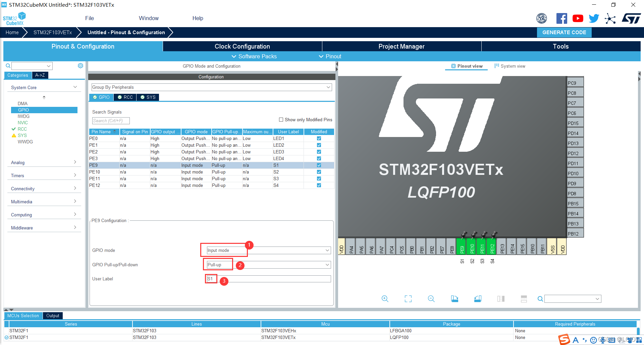Toggle Modified checkbox for PE10 row
Viewport: 644px width, 345px height.
pos(319,172)
